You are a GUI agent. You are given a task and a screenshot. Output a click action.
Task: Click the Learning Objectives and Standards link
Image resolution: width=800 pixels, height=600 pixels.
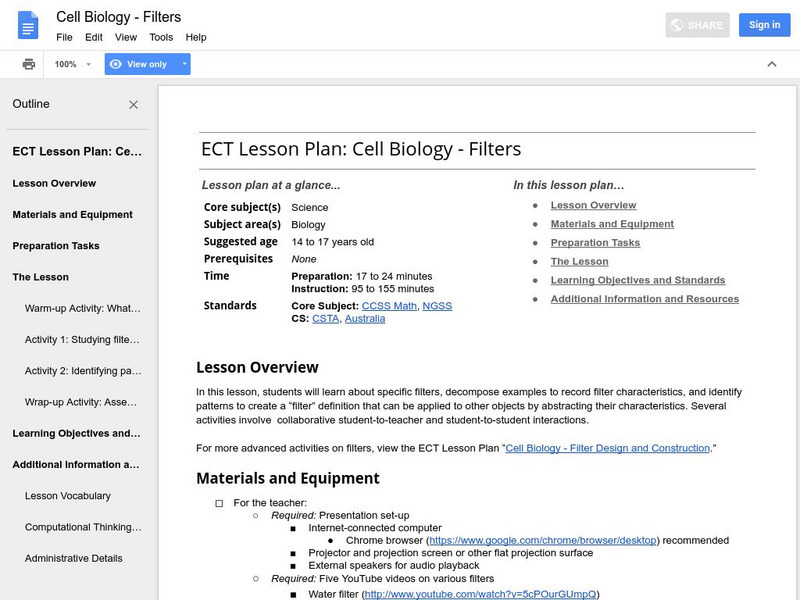637,280
